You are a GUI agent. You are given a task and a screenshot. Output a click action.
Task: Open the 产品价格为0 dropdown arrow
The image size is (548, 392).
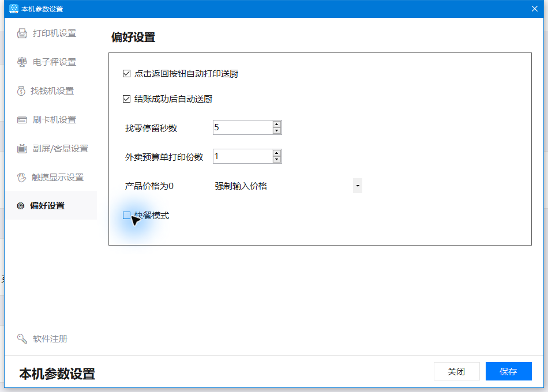(358, 186)
